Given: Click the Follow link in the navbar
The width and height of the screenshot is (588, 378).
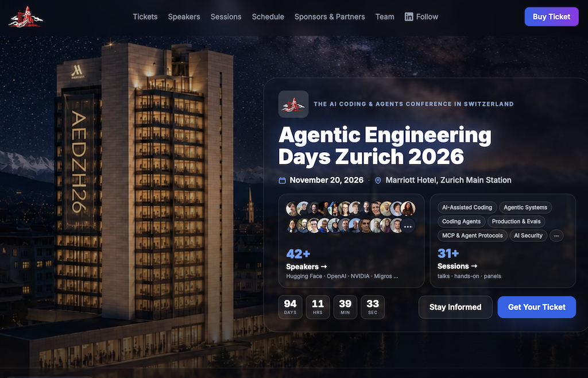Looking at the screenshot, I should (421, 17).
